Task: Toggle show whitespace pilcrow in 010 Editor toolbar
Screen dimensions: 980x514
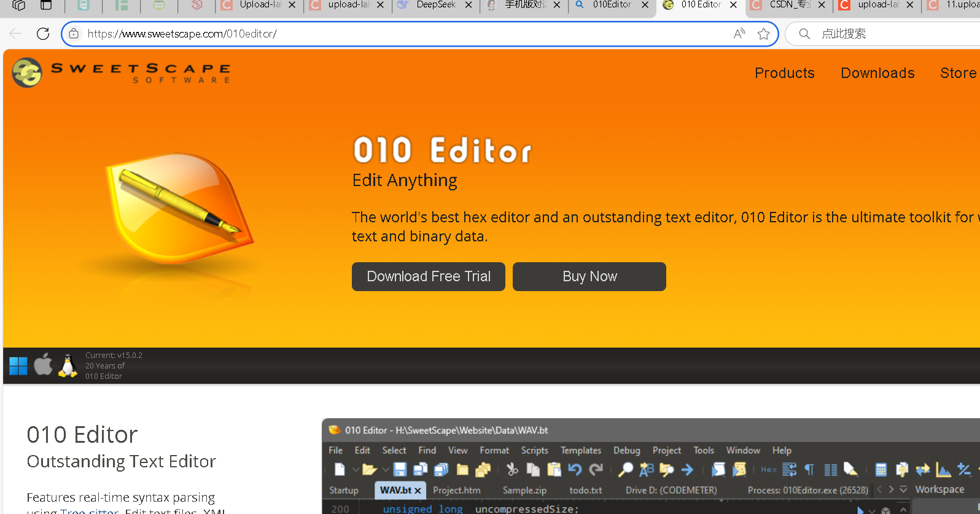Action: pos(810,470)
